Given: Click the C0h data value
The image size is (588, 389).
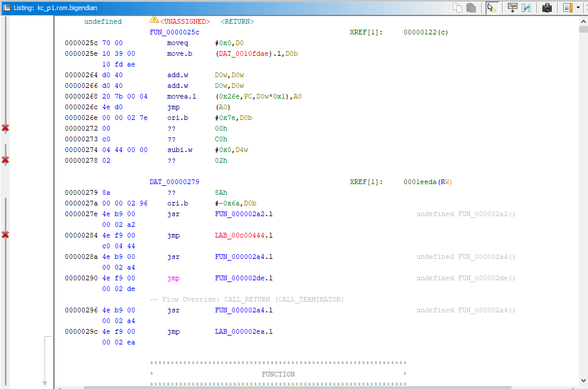Looking at the screenshot, I should [221, 140].
